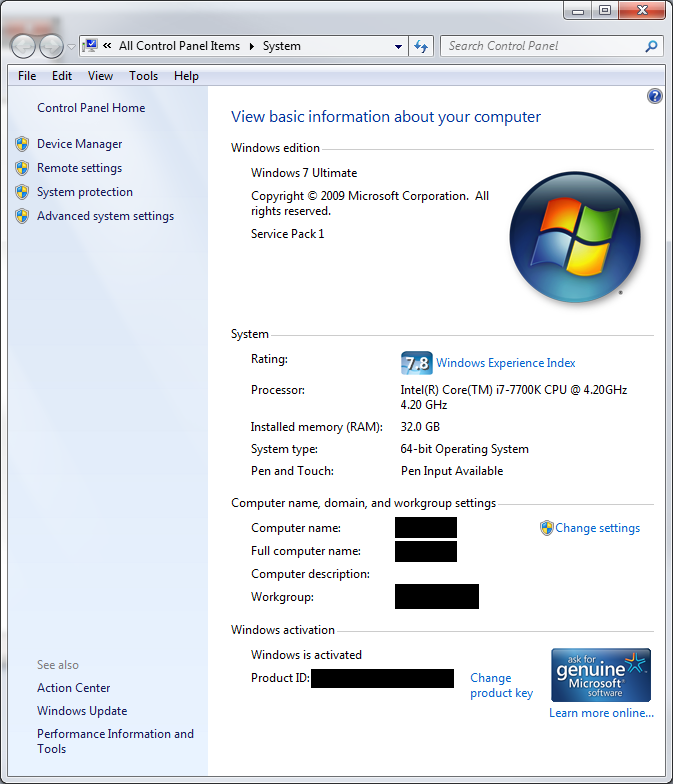Open Advanced system settings link
673x784 pixels.
click(x=106, y=216)
